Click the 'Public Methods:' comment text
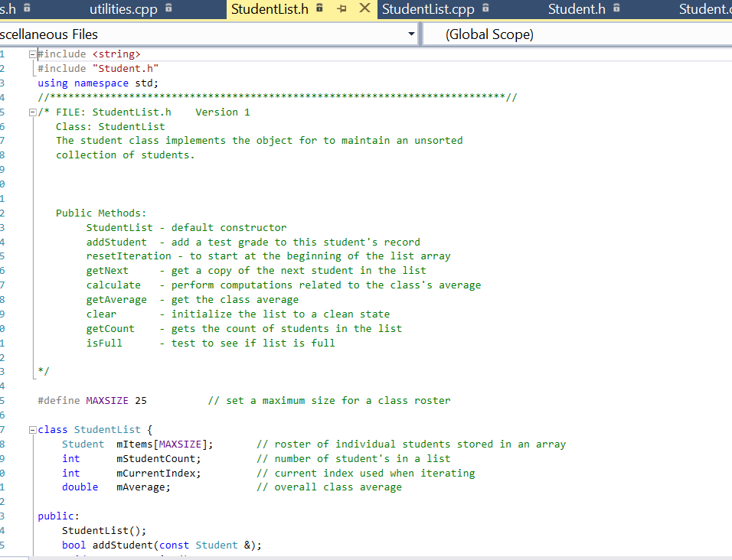The height and width of the screenshot is (560, 732). tap(101, 213)
